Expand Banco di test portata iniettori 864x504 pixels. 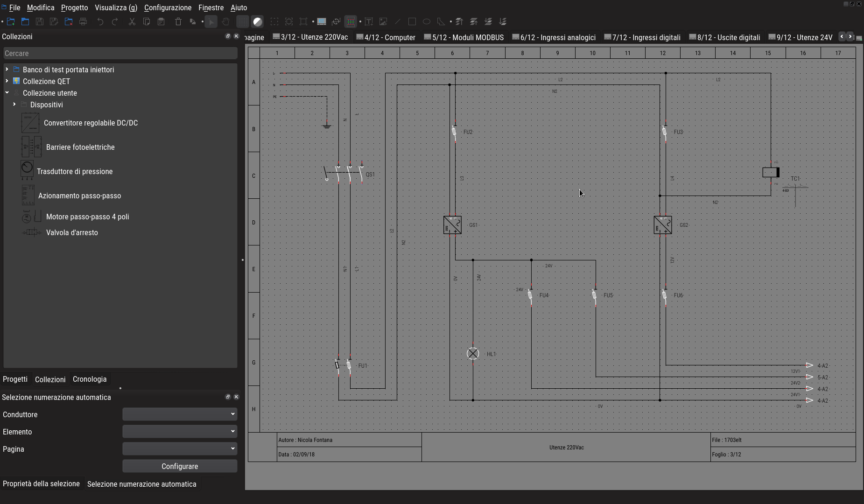point(7,69)
